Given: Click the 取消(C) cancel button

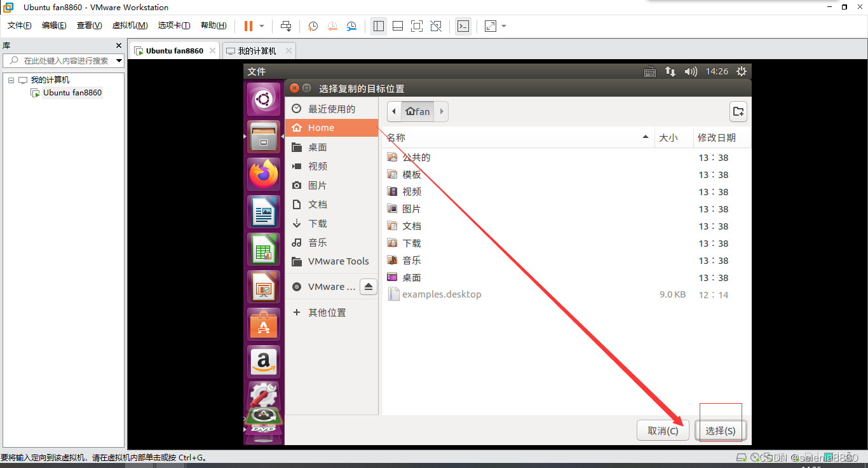Looking at the screenshot, I should pos(663,430).
